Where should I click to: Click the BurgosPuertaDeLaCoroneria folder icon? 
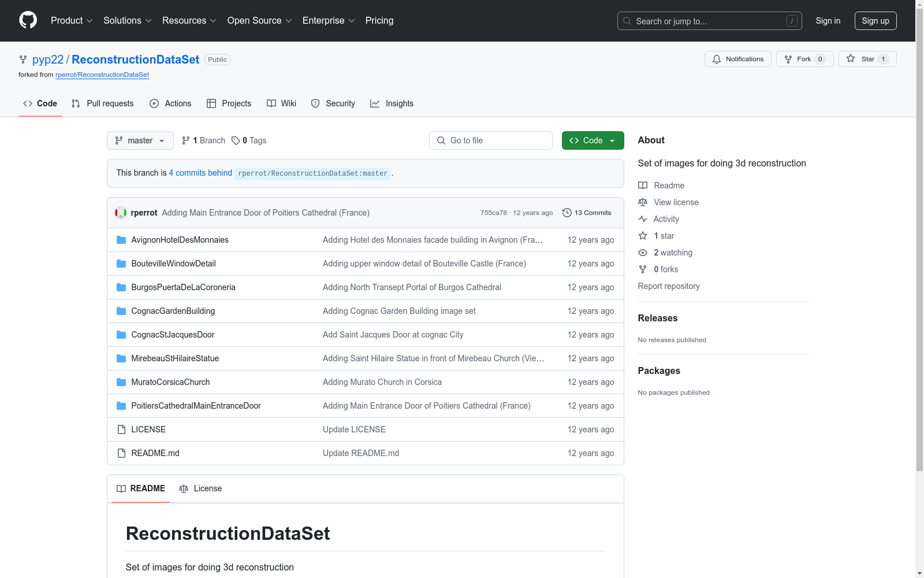pos(121,287)
